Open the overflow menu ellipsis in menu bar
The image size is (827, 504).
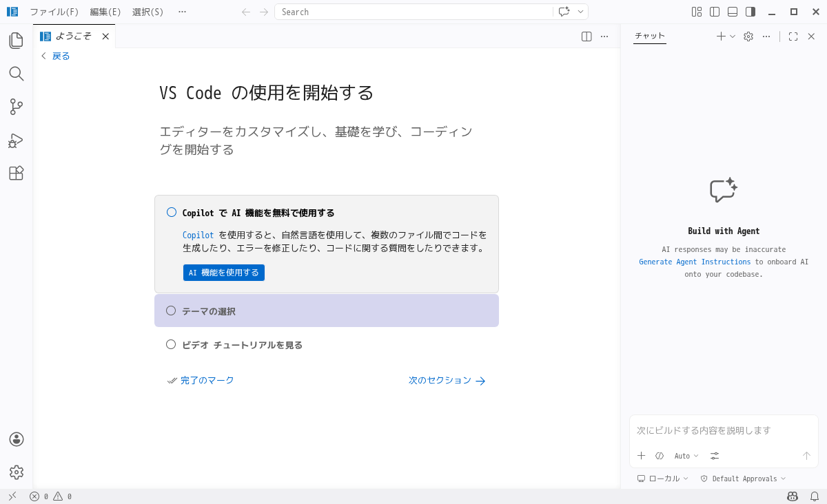(x=182, y=12)
